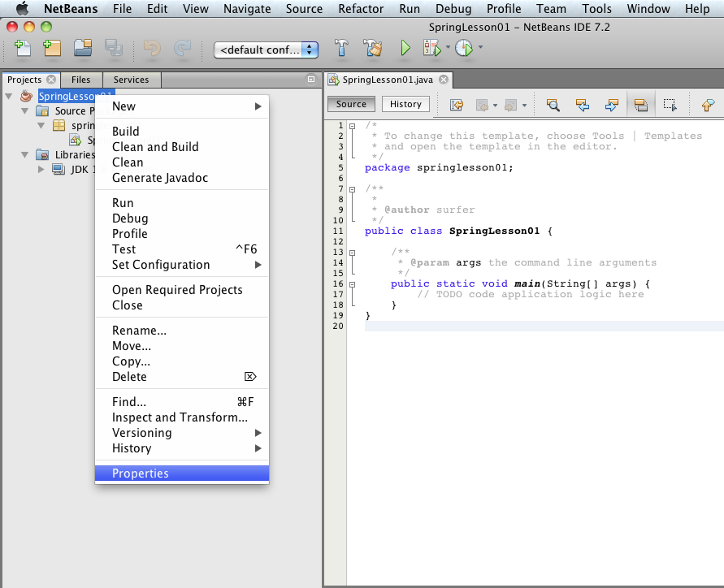The width and height of the screenshot is (724, 588).
Task: Open Debug Project dropdown arrow
Action: tap(448, 47)
